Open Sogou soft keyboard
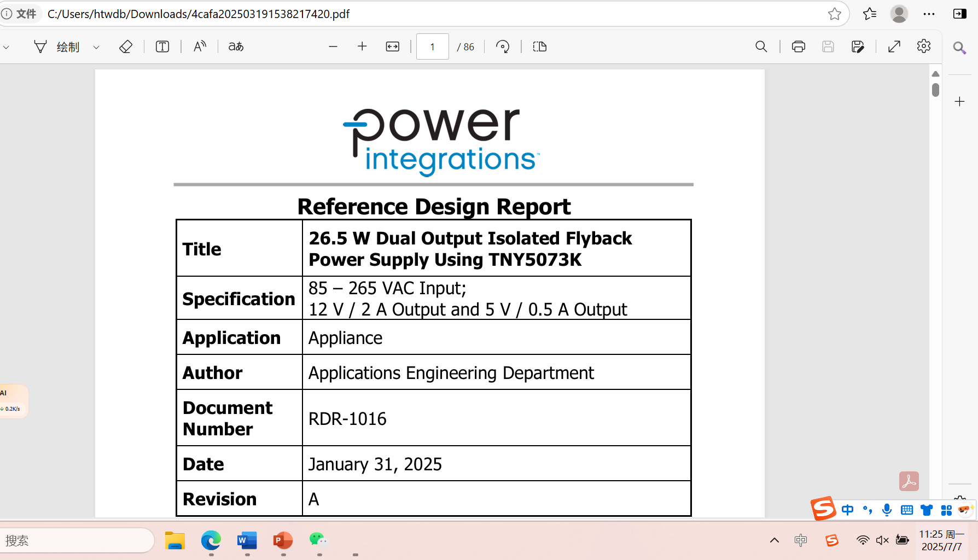 pos(907,510)
